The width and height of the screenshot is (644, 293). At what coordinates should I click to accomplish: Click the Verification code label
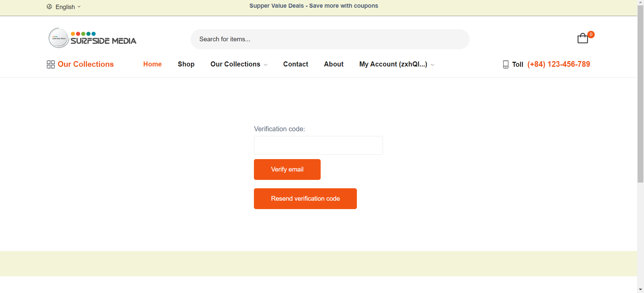279,129
